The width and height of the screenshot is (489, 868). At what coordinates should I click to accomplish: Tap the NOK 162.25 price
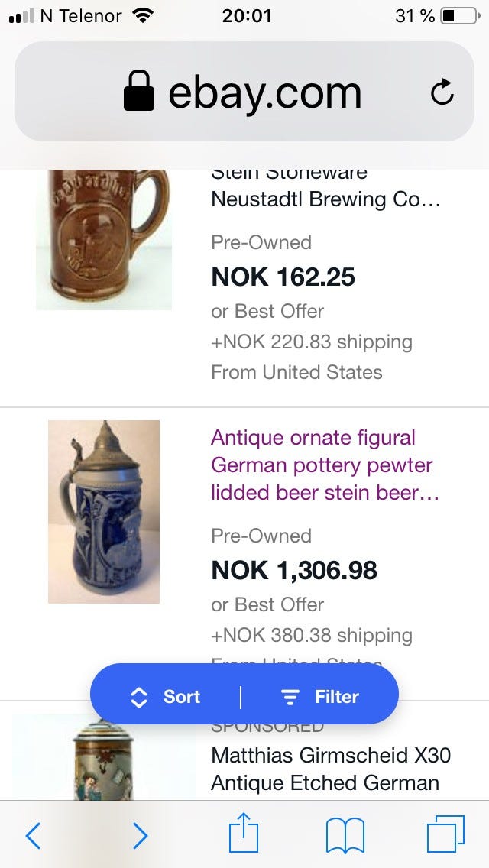(x=283, y=277)
